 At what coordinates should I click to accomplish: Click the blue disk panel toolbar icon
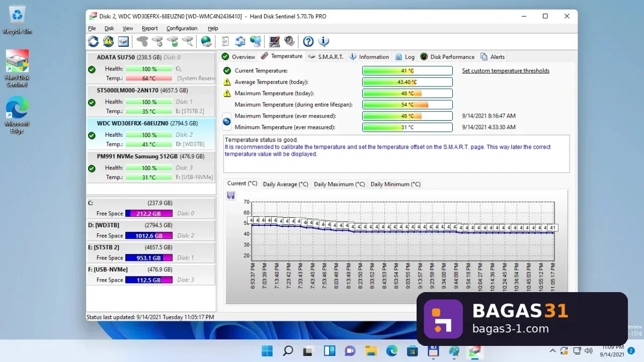coord(123,41)
